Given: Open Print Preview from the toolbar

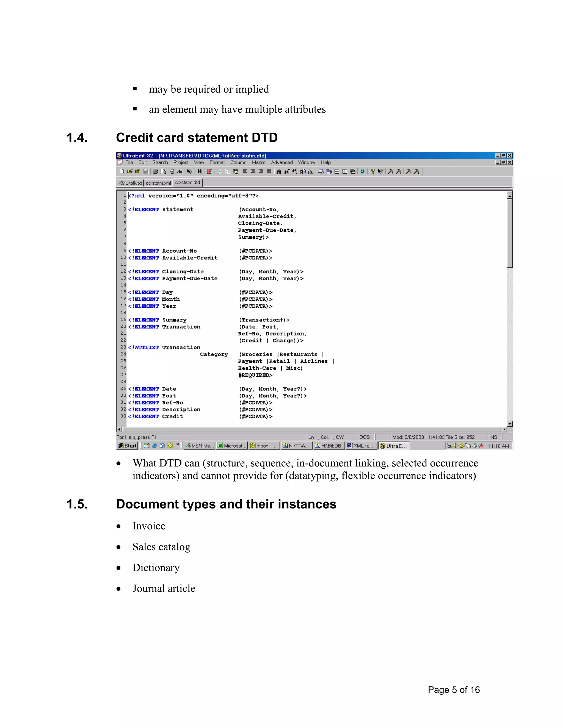Looking at the screenshot, I should [x=164, y=171].
